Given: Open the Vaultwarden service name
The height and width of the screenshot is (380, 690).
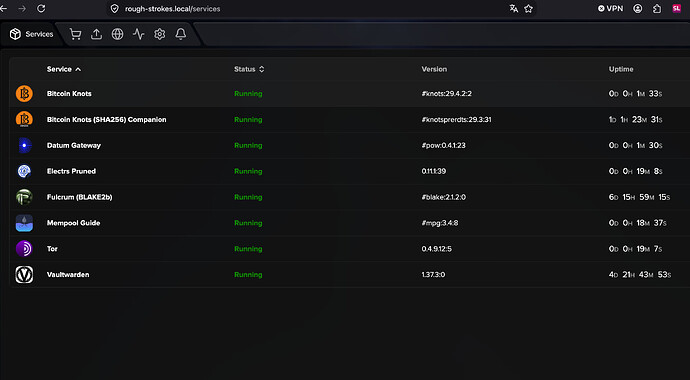Looking at the screenshot, I should (x=68, y=275).
